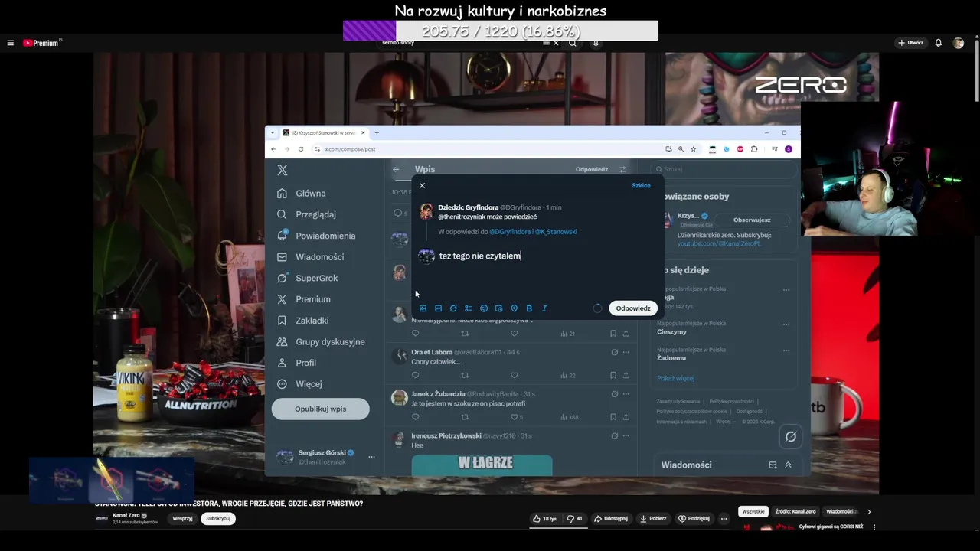Open account menu beside Sergiusz Górski
This screenshot has height=551, width=980.
371,457
